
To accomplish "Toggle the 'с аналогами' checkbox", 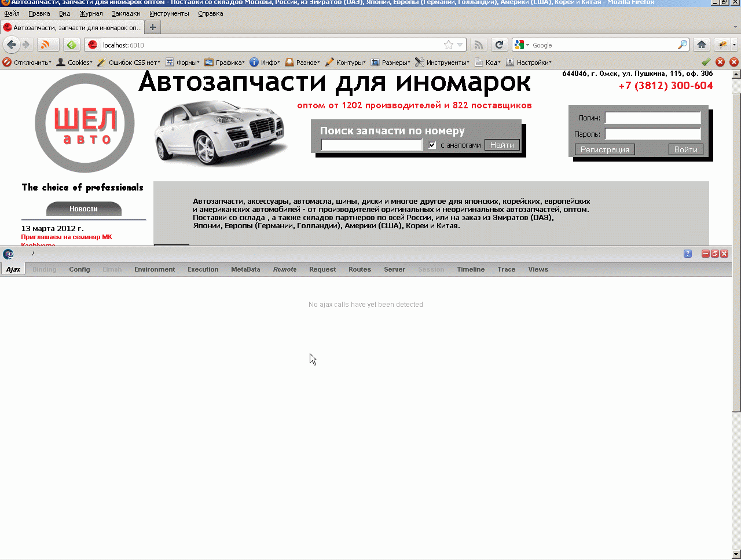I will click(432, 145).
